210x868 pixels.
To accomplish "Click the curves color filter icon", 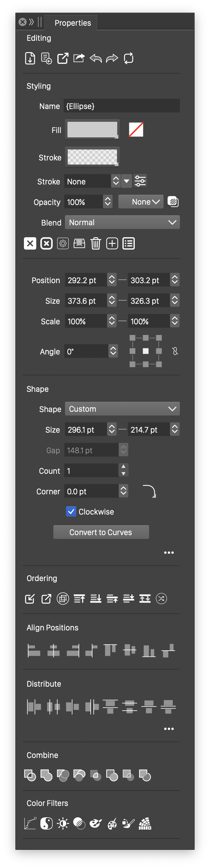I will (30, 823).
